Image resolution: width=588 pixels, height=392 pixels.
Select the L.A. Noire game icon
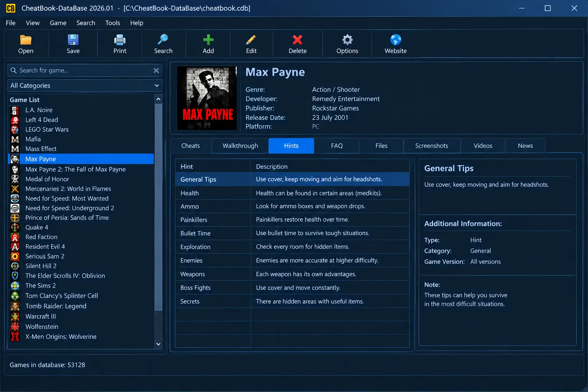15,110
